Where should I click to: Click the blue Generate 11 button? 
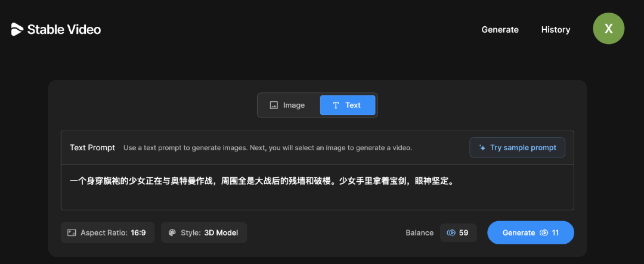[530, 233]
